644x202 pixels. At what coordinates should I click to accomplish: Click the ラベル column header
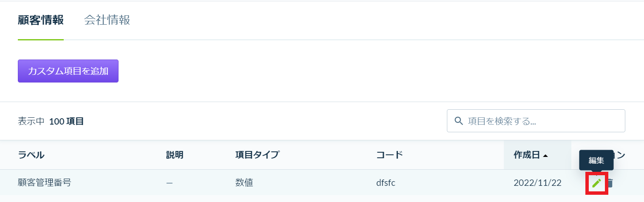(31, 155)
